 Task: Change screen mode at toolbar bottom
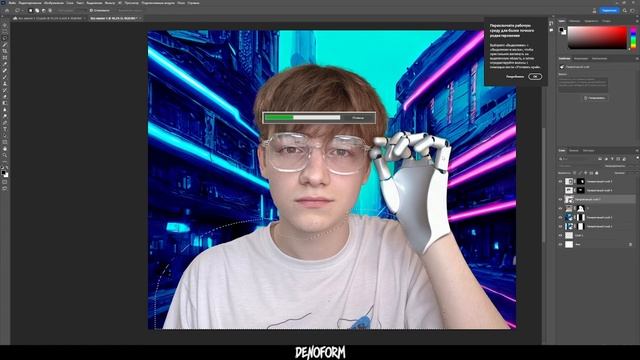click(5, 189)
